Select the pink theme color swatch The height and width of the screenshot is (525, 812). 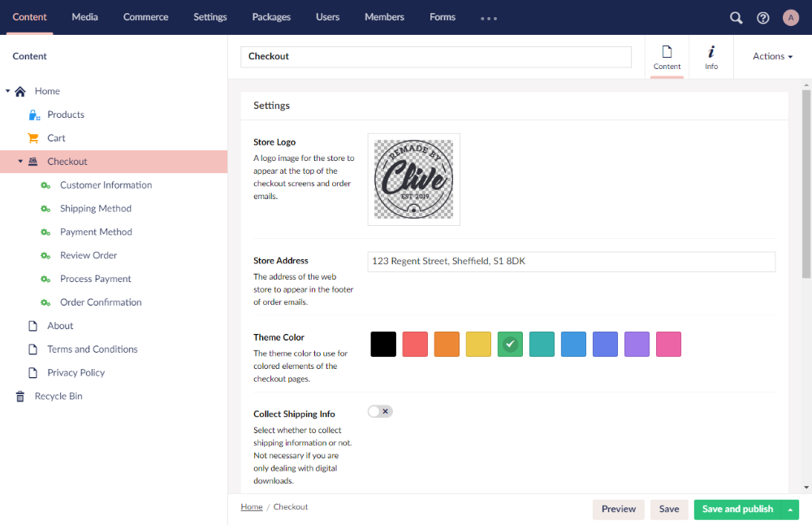point(668,344)
